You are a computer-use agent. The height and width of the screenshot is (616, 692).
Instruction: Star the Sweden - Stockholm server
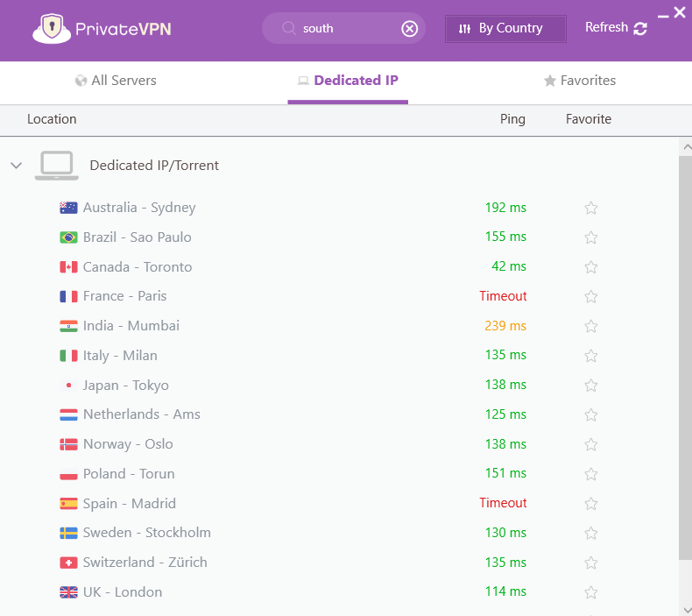[591, 533]
